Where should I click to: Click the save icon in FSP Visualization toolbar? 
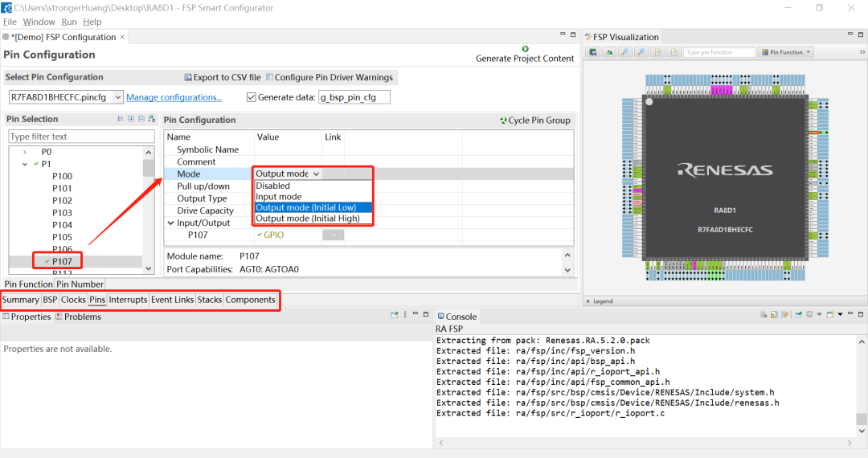[593, 52]
